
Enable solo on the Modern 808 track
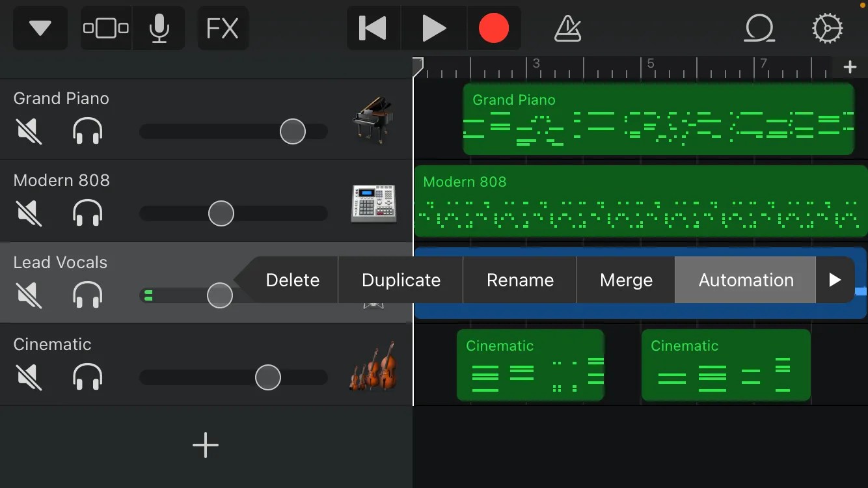pos(87,213)
